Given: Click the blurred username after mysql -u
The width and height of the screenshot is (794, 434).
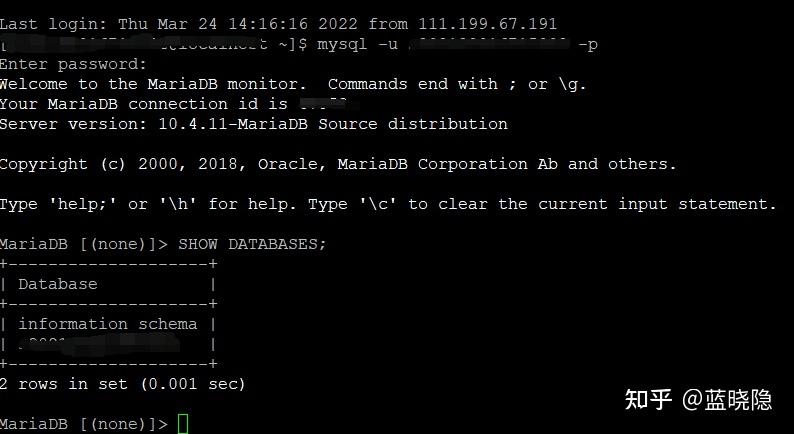Looking at the screenshot, I should [x=489, y=45].
